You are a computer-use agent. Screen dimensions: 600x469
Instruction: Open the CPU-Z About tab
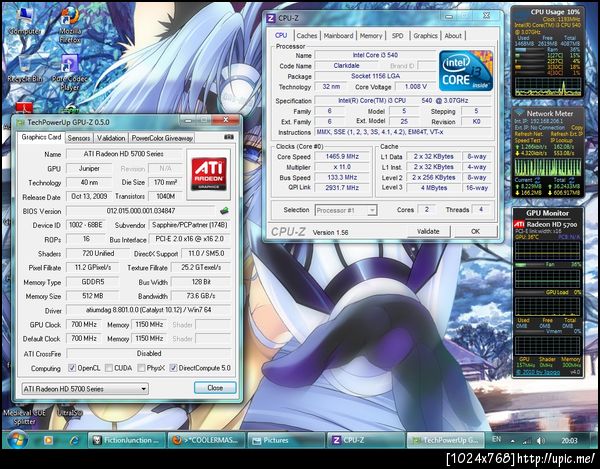(x=453, y=36)
